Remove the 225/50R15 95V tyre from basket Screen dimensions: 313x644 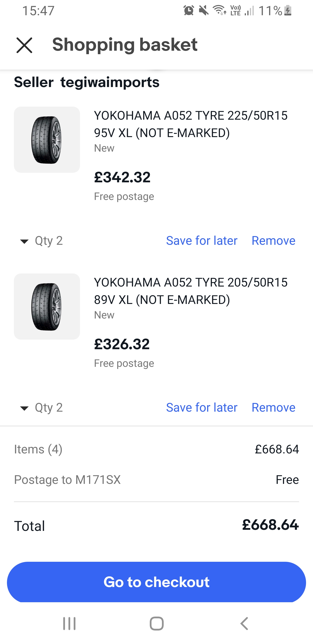(273, 241)
